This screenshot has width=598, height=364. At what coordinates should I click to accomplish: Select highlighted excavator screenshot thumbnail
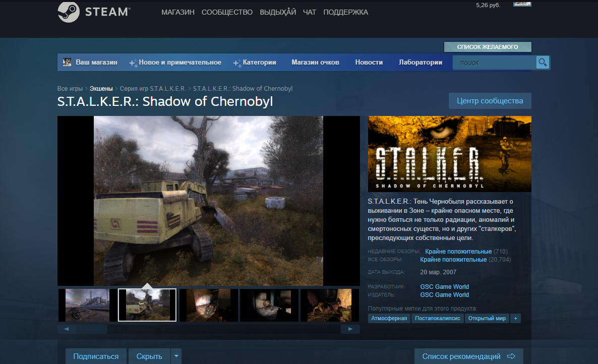[147, 305]
